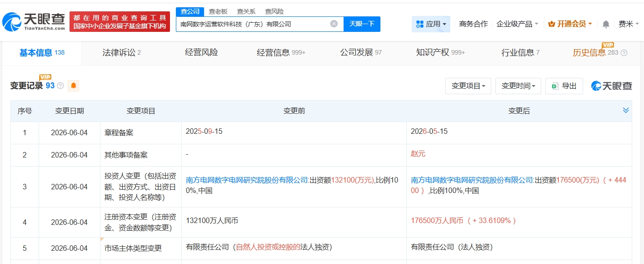Filter by 变更时间 dropdown
This screenshot has height=264, width=644.
(x=518, y=86)
